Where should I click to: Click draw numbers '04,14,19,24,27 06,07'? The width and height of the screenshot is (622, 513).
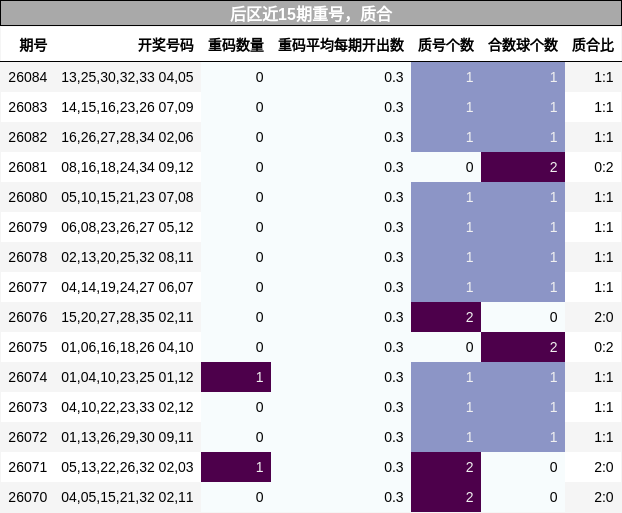click(127, 287)
